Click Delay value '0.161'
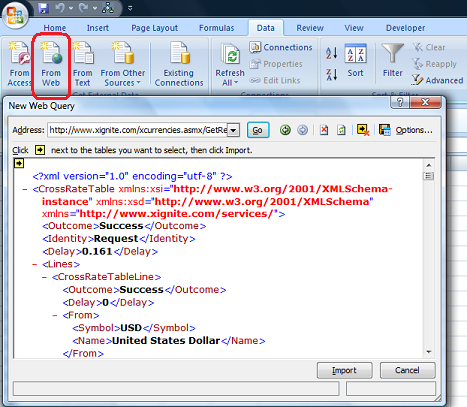This screenshot has height=407, width=467. click(97, 251)
